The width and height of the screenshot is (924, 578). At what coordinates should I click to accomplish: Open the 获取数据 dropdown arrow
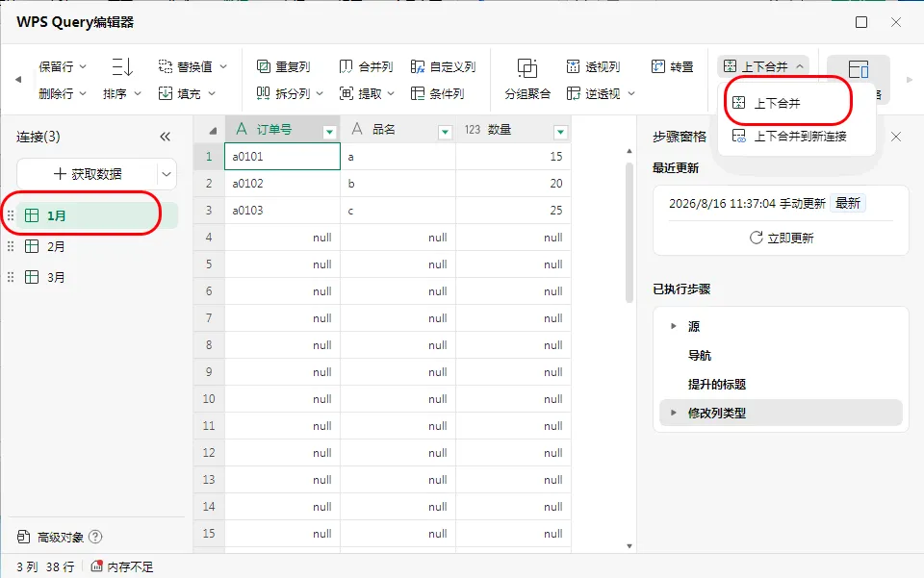click(x=167, y=174)
